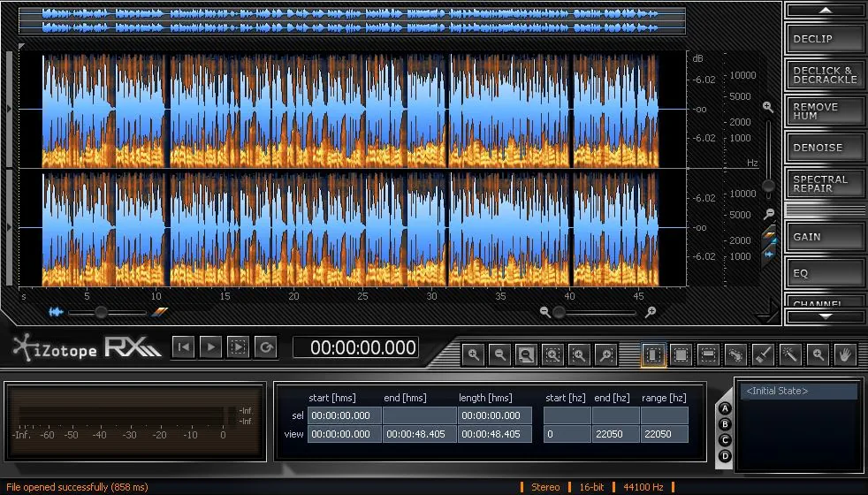Click the zoom out toolbar button

(500, 354)
